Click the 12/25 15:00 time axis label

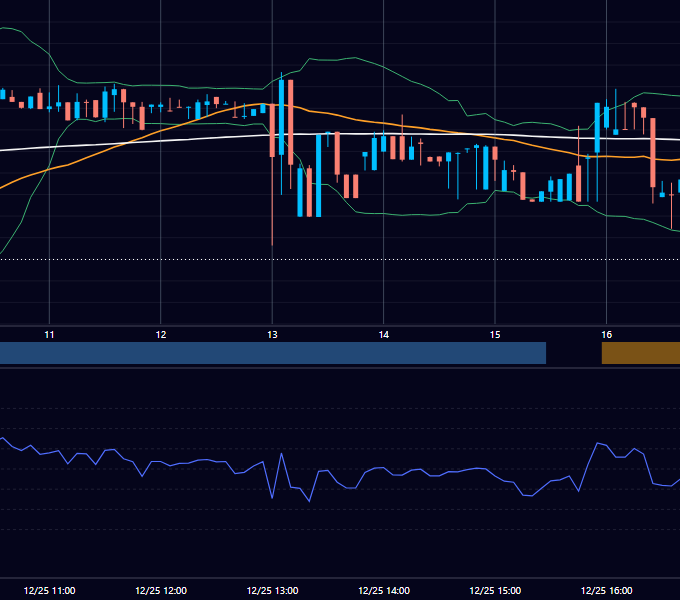tap(495, 590)
